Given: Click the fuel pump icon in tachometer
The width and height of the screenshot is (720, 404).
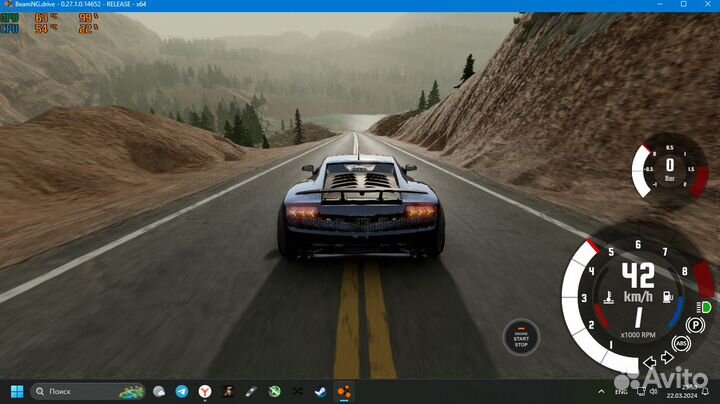Looking at the screenshot, I should tap(668, 297).
